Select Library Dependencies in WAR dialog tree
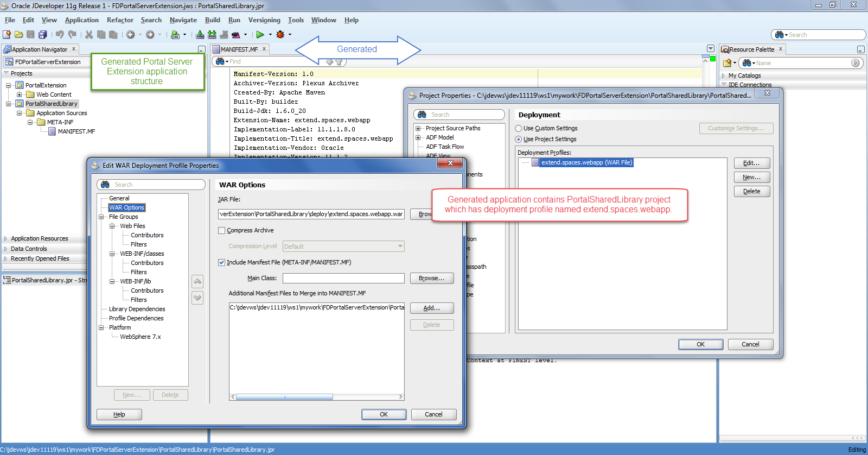The width and height of the screenshot is (868, 455). pyautogui.click(x=137, y=309)
